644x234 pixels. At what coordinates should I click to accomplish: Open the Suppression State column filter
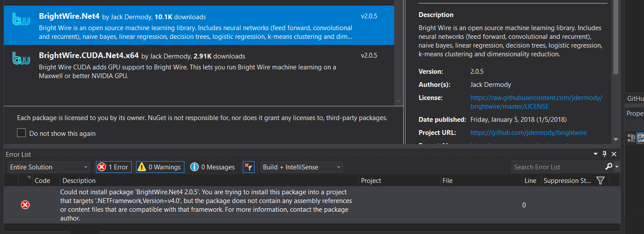[x=600, y=180]
